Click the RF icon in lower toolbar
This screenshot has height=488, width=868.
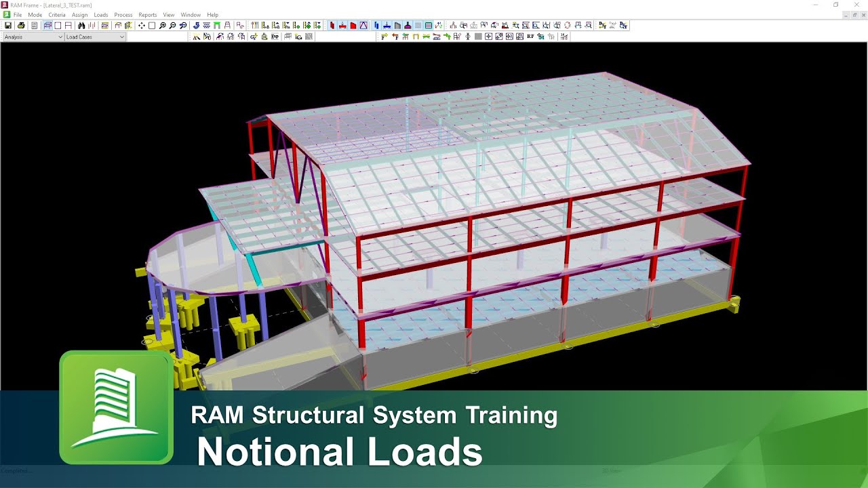530,37
